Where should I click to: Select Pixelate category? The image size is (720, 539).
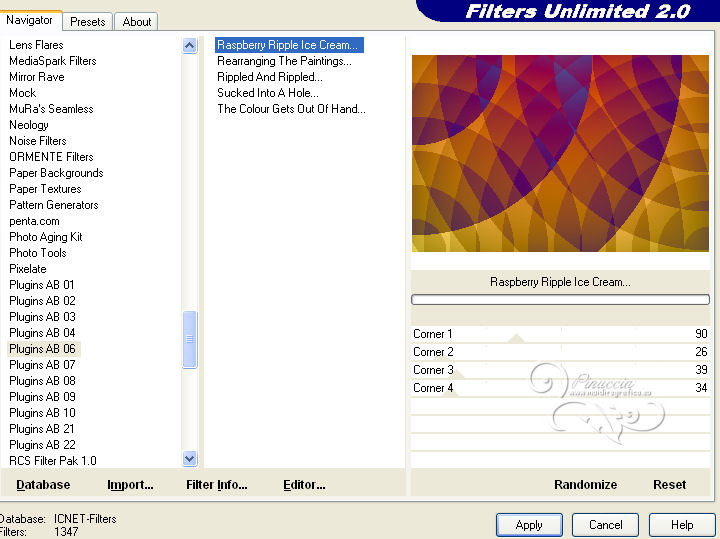[28, 269]
